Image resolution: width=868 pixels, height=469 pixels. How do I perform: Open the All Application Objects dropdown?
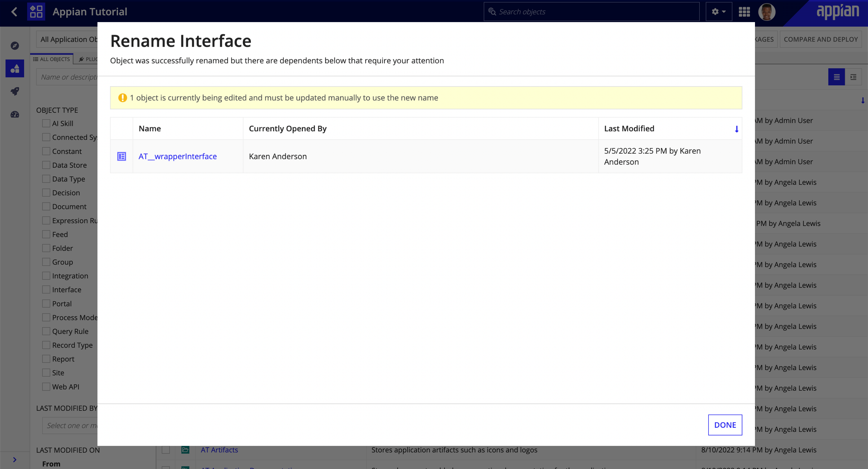pos(67,39)
